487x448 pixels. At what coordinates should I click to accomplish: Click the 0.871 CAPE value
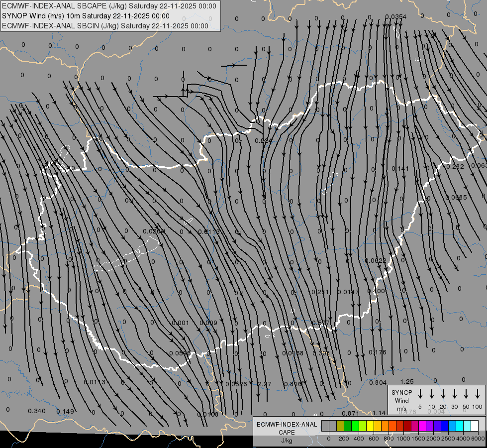pos(350,413)
